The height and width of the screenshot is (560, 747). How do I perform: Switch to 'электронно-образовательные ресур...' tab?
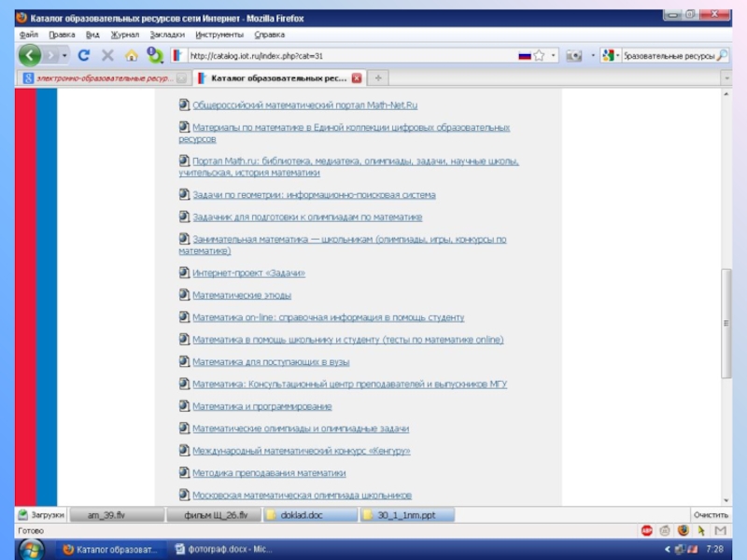(103, 78)
